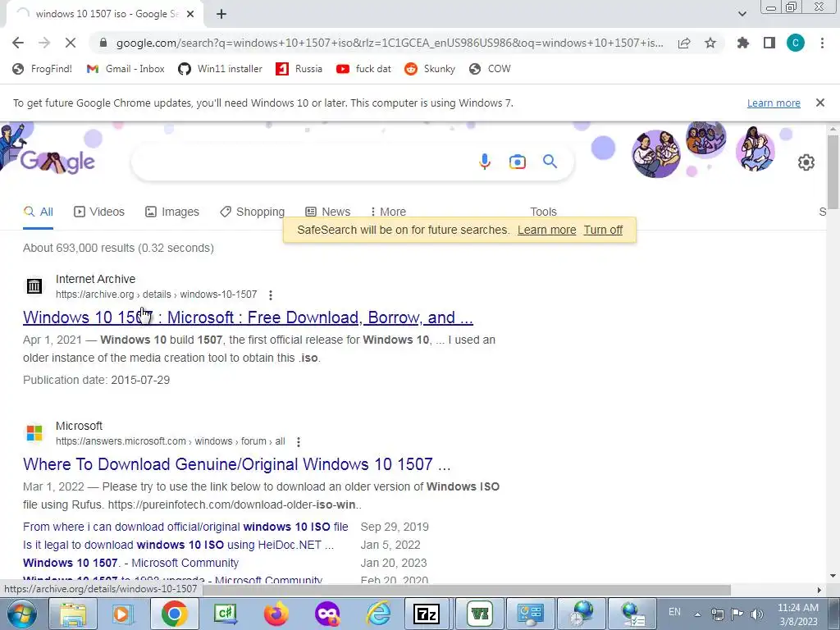Open the Win11 installer bookmark
Screen dimensions: 840x630
pos(220,69)
